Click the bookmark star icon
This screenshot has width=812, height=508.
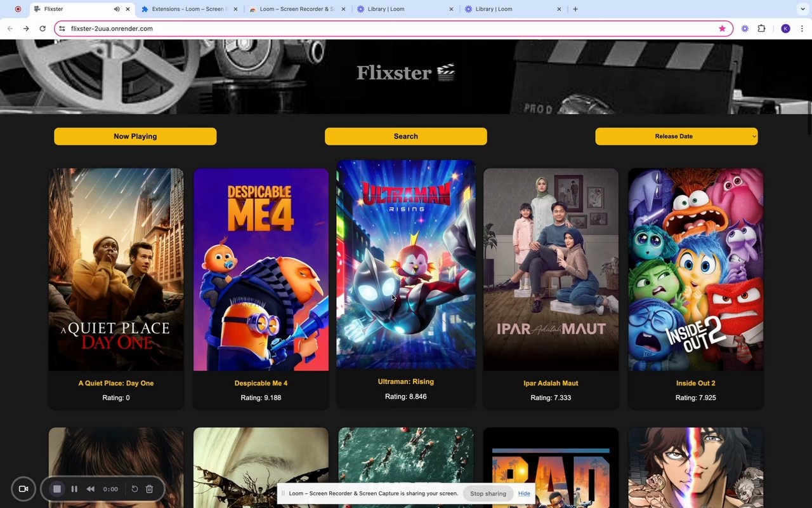(x=722, y=29)
